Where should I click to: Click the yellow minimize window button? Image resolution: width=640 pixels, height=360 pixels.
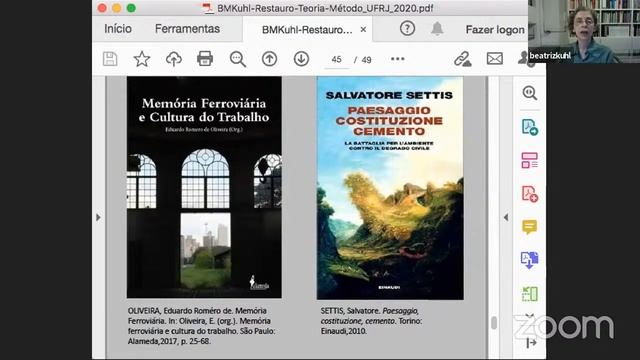point(116,8)
